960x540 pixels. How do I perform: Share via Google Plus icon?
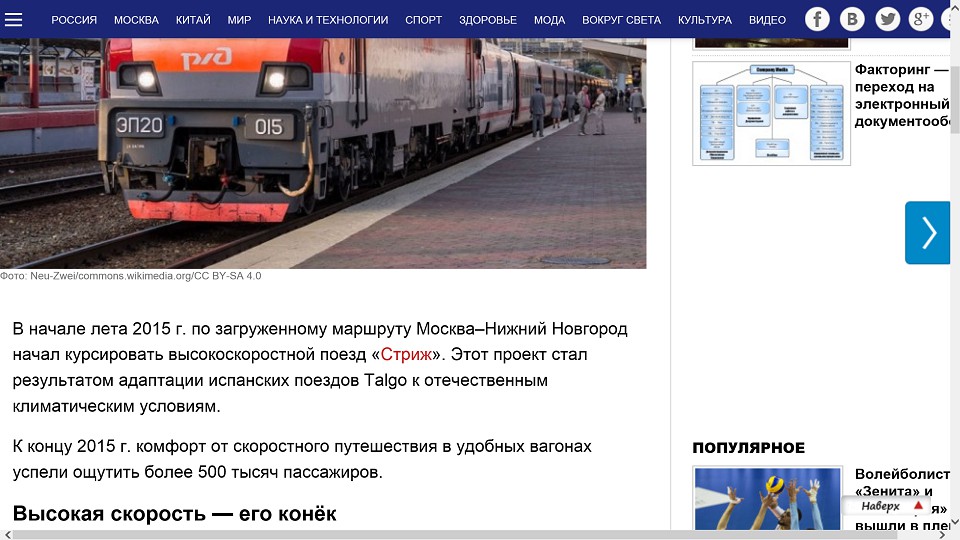coord(920,20)
